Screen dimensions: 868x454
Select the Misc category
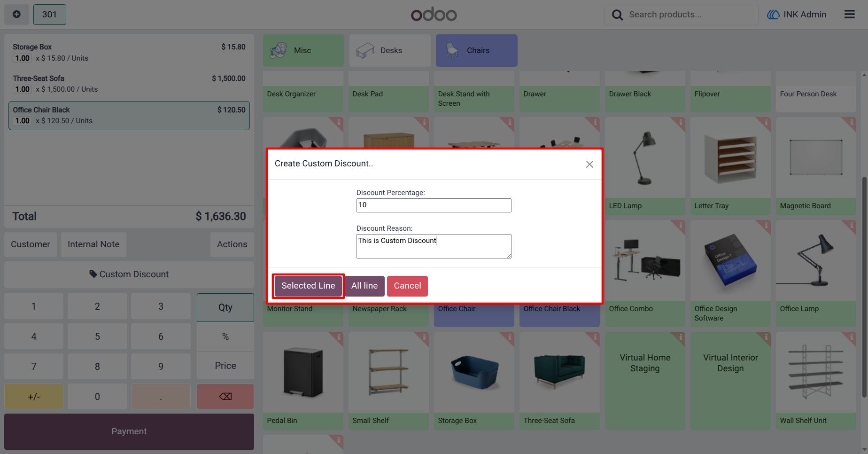(x=303, y=50)
